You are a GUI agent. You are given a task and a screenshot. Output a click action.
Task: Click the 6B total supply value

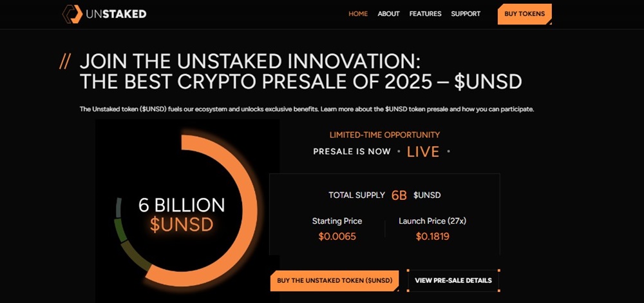399,195
